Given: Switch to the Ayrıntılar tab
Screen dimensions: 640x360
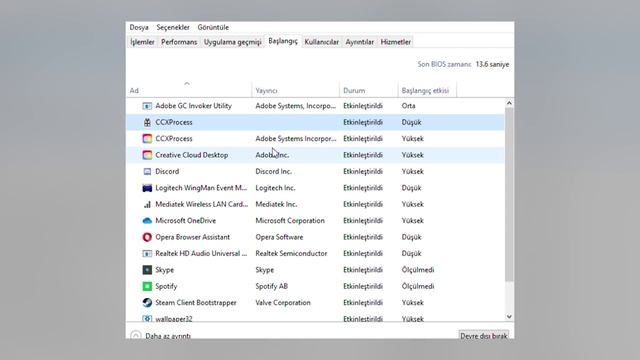Looking at the screenshot, I should pyautogui.click(x=360, y=42).
